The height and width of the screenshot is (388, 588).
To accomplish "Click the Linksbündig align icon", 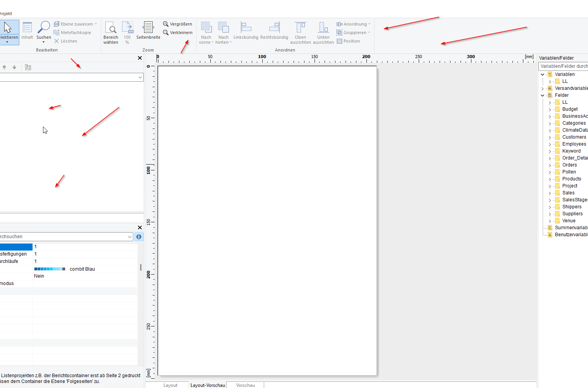I will click(246, 27).
